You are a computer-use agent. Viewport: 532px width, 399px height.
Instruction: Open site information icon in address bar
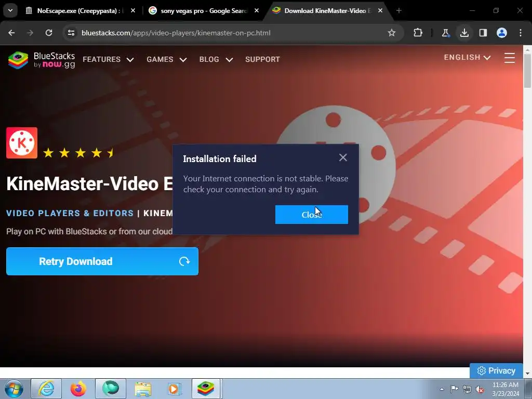point(71,33)
